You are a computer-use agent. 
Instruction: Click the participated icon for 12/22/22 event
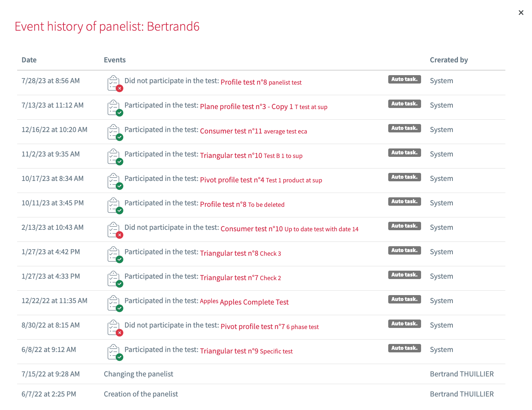coord(115,303)
